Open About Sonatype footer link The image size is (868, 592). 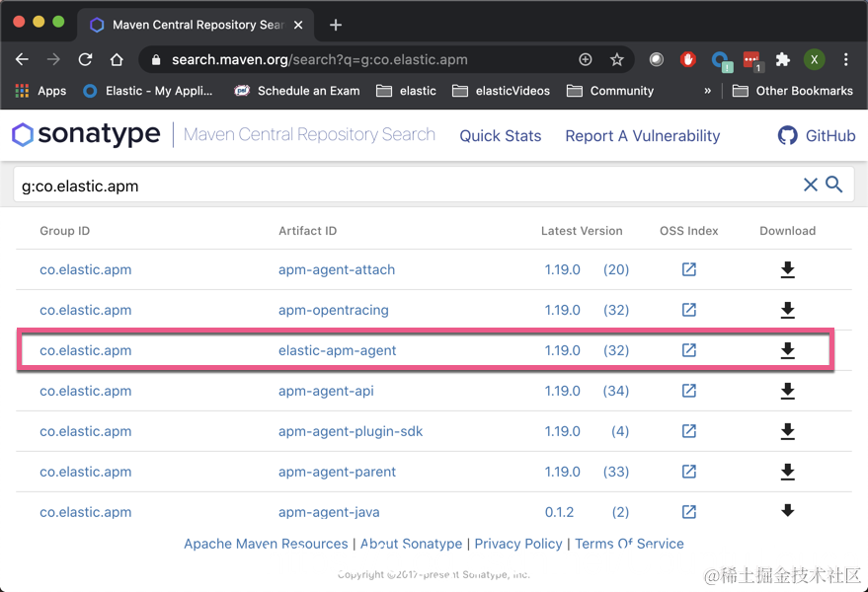411,544
